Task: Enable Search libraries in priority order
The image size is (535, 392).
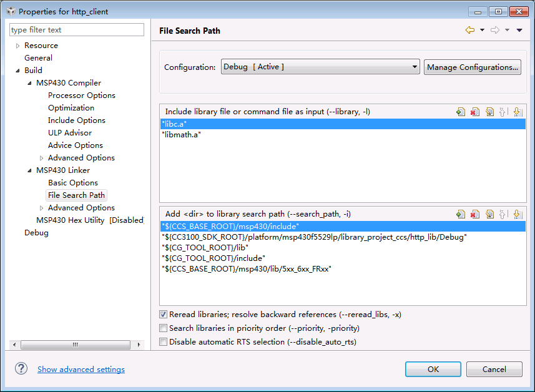Action: coord(164,328)
